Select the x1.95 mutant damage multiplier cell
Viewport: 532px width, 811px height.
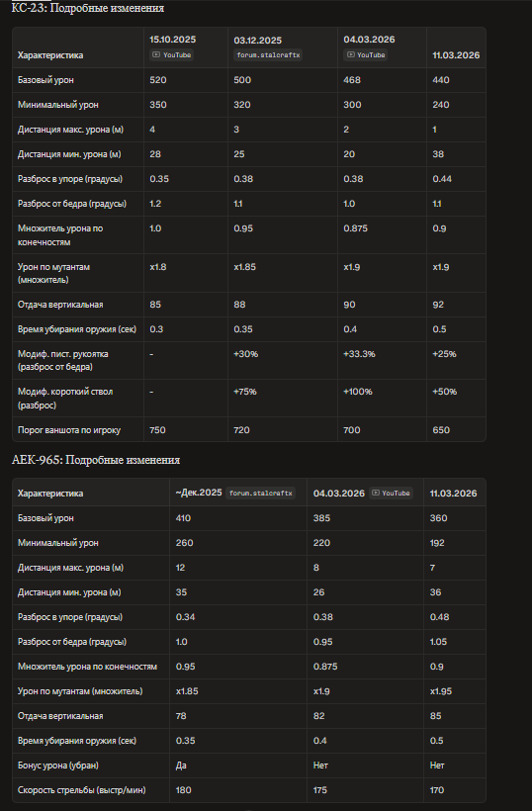pos(441,691)
